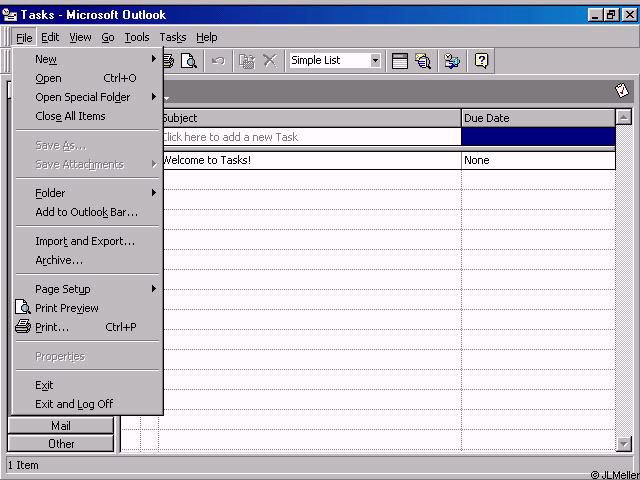Click the Mail group button
The image size is (640, 480).
61,426
